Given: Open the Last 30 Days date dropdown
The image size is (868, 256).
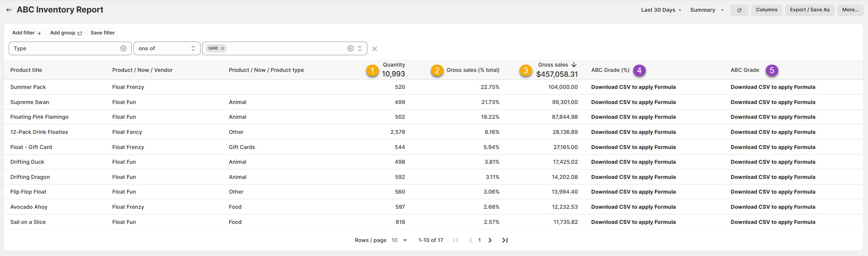Looking at the screenshot, I should click(x=661, y=10).
